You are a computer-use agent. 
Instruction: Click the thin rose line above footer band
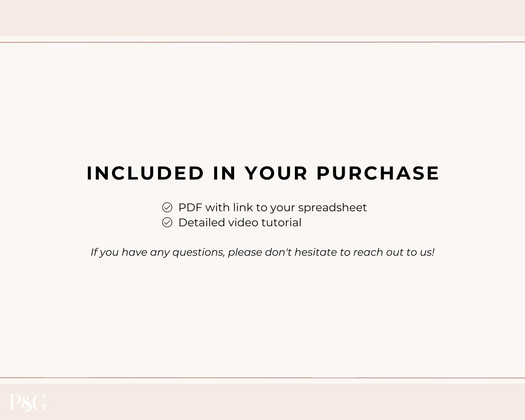pyautogui.click(x=262, y=378)
